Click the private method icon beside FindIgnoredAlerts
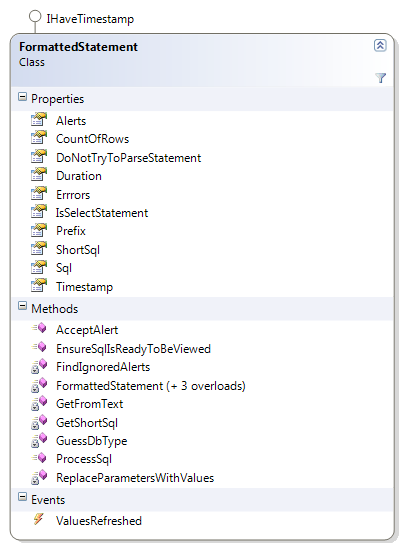Image resolution: width=403 pixels, height=548 pixels. [x=39, y=366]
